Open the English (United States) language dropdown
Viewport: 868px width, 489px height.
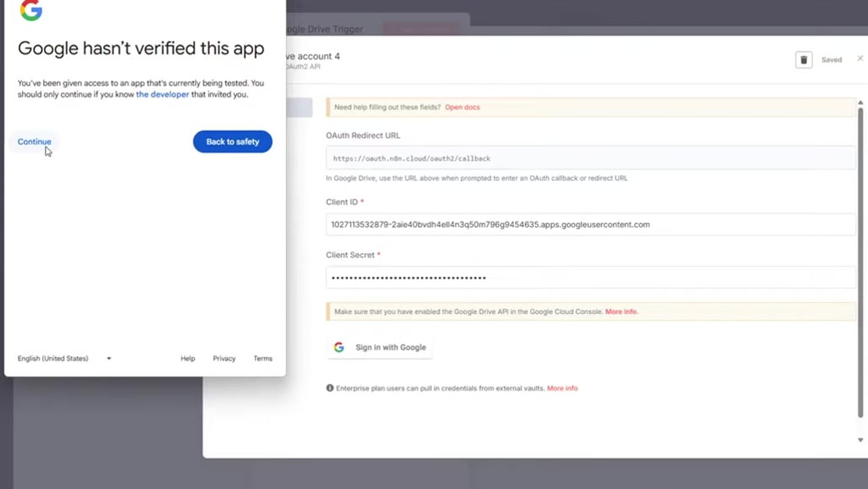(x=64, y=358)
